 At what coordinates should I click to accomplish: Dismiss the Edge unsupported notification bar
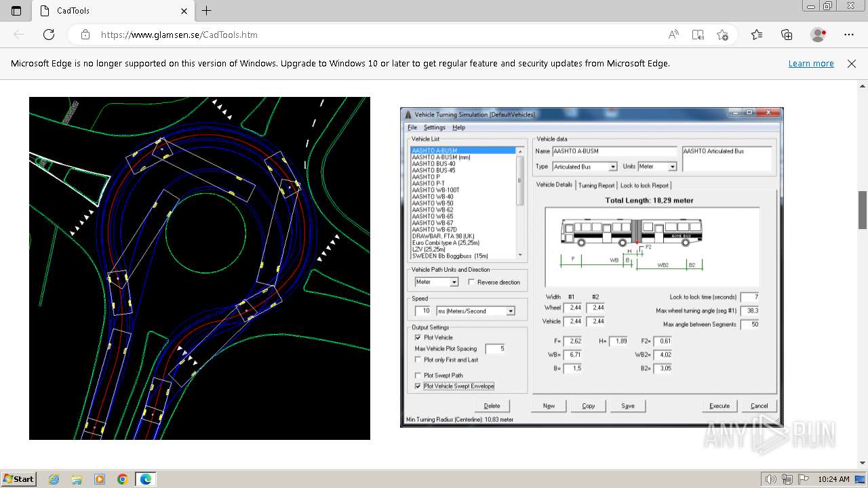coord(852,63)
